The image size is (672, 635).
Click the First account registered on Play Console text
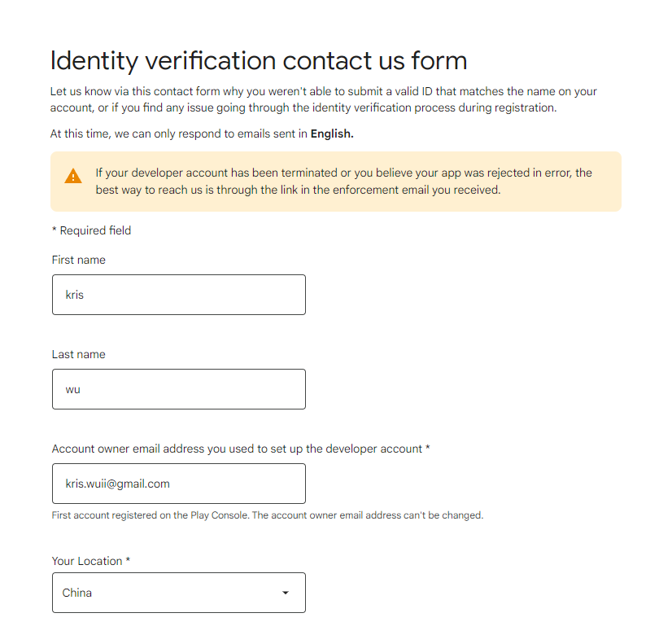[151, 515]
